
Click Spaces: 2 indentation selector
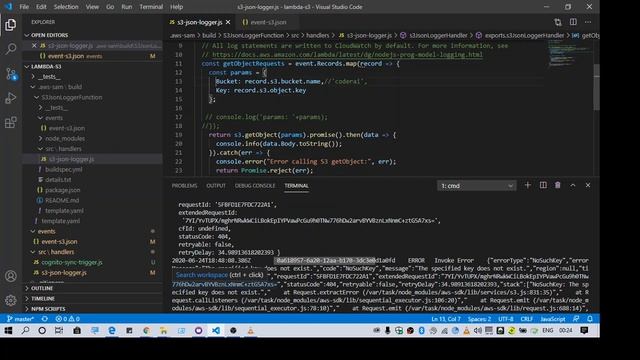480,319
